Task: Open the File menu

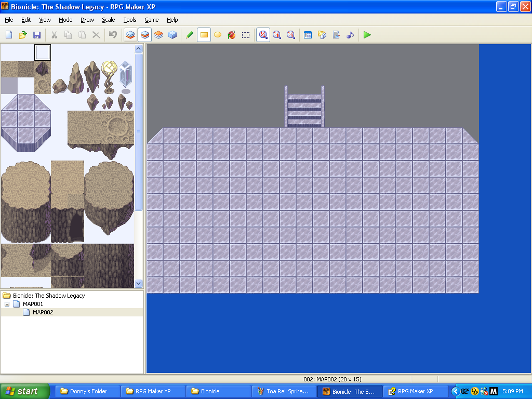Action: point(9,20)
